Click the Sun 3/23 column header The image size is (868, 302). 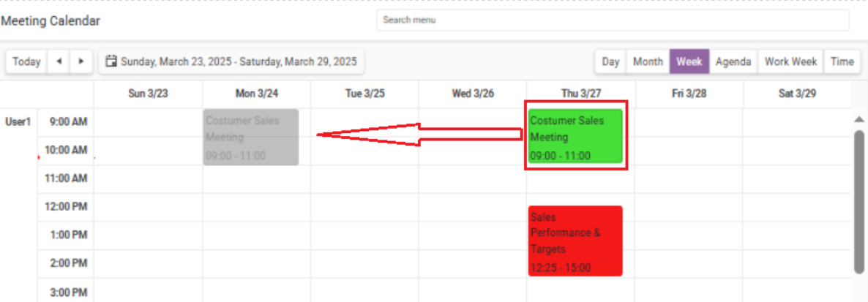[148, 94]
